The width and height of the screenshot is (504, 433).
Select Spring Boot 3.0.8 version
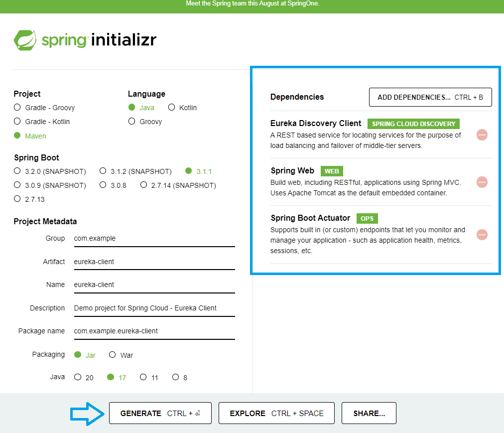click(113, 185)
